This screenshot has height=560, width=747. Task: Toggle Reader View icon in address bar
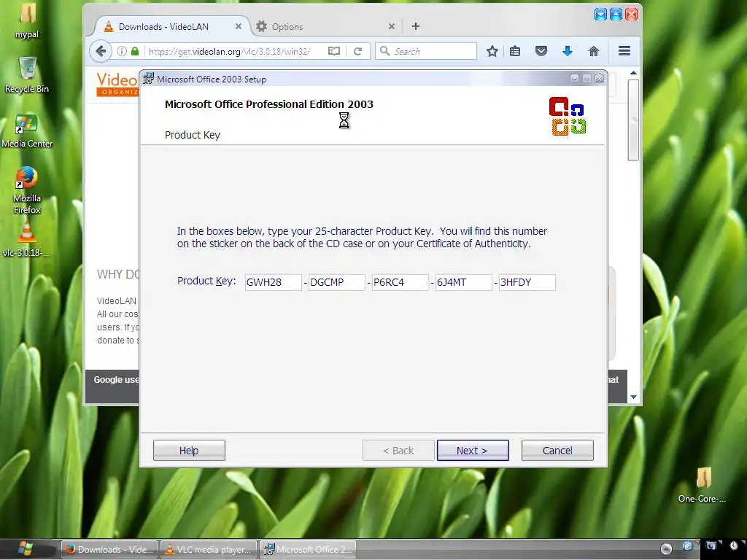coord(334,51)
